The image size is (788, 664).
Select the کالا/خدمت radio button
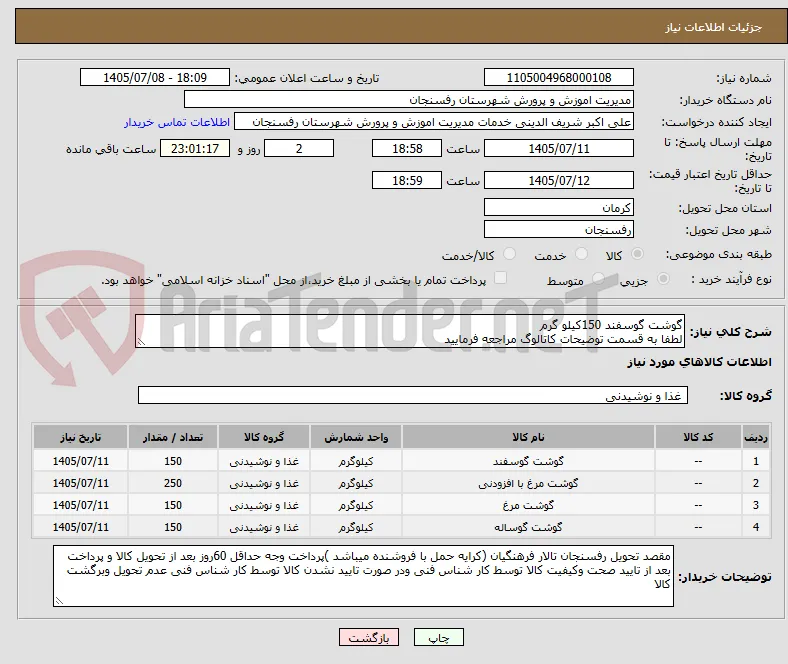tap(510, 254)
